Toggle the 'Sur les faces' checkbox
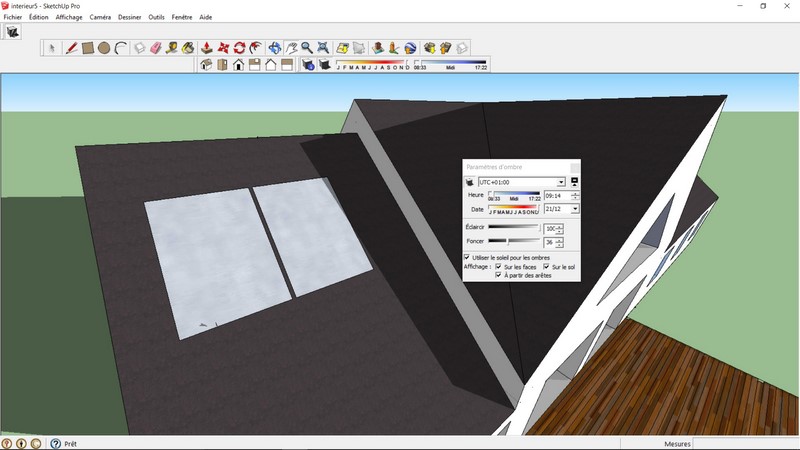 [498, 266]
